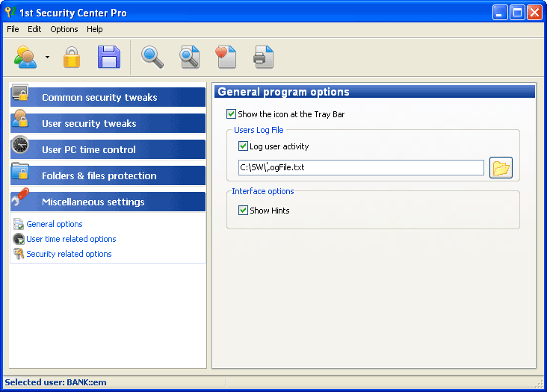Click the user with lock icon

pyautogui.click(x=20, y=119)
